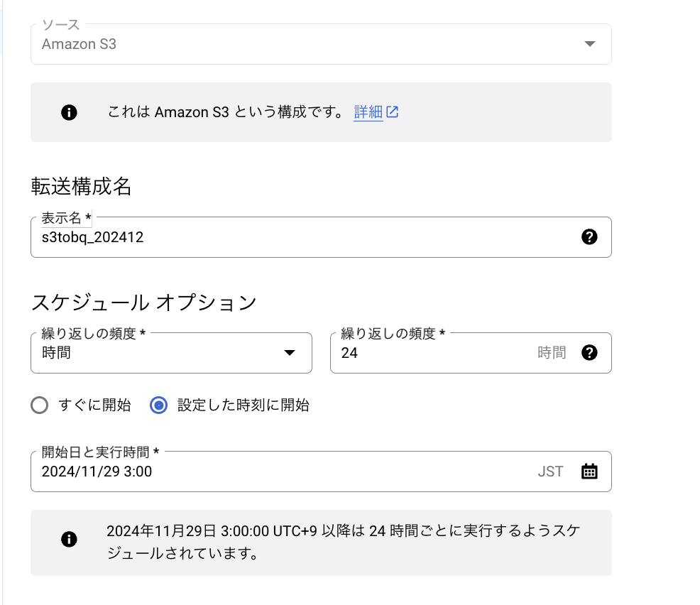The width and height of the screenshot is (700, 605).
Task: Expand the 繰り返しの頻度 時間 dropdown
Action: coord(171,353)
